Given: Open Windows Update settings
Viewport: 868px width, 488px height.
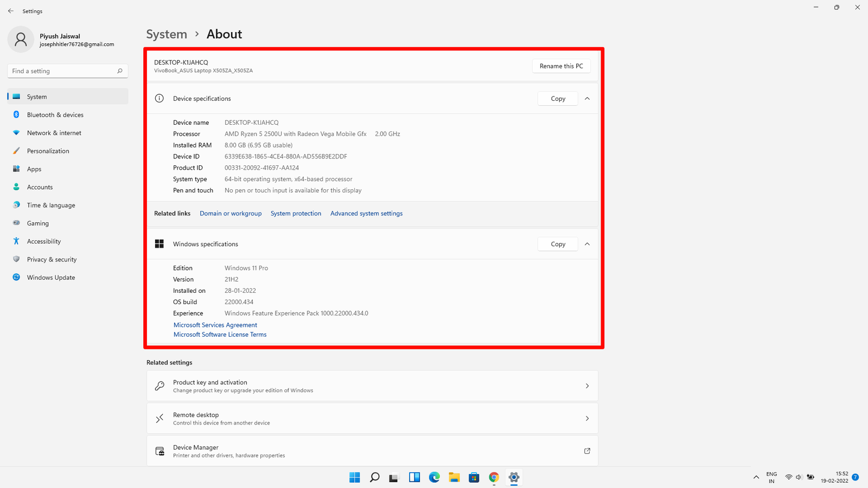Looking at the screenshot, I should click(x=50, y=277).
